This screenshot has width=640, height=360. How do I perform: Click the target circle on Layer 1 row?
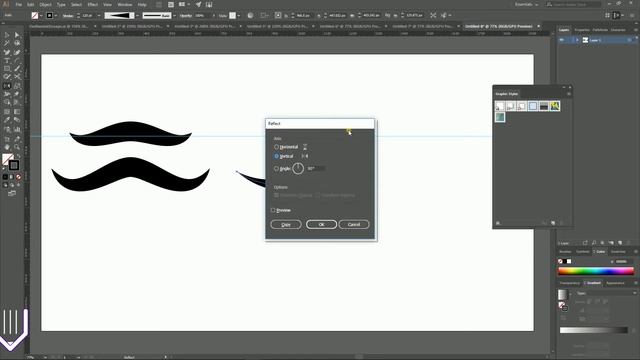[629, 40]
